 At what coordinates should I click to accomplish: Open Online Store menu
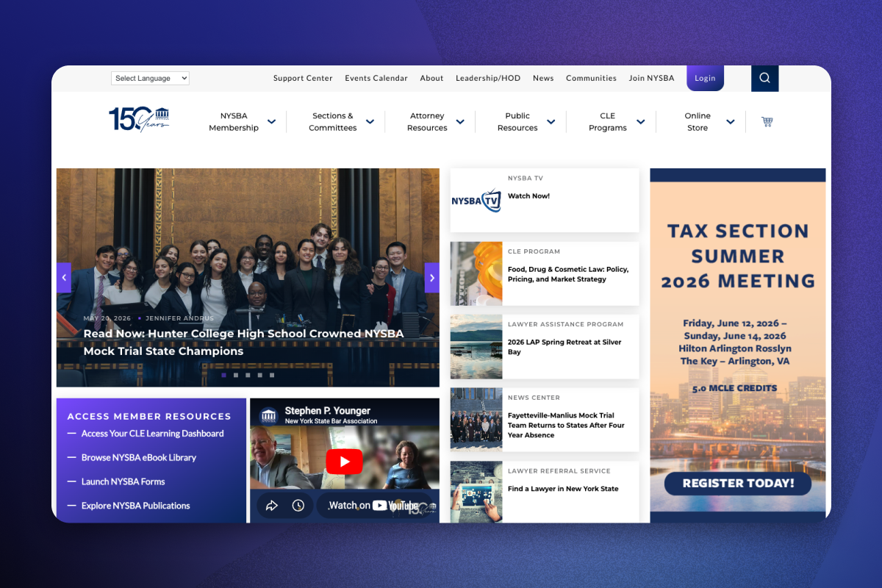click(x=698, y=122)
